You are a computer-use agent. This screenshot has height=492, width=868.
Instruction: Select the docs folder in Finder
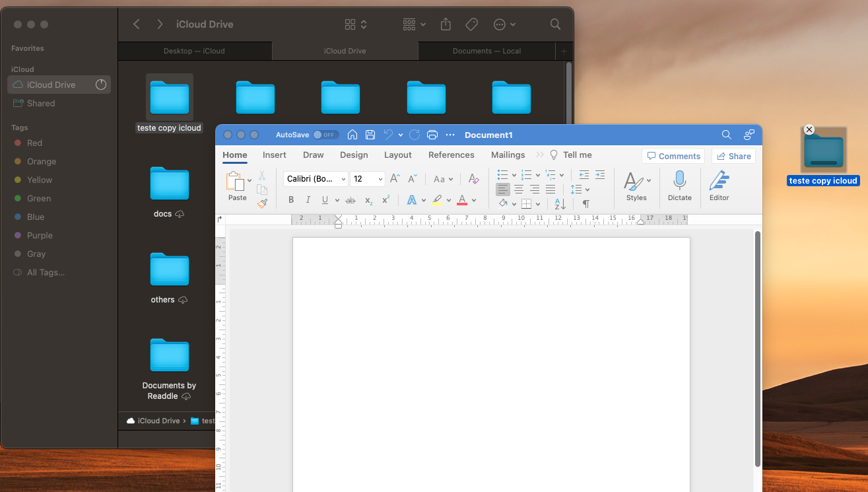169,185
